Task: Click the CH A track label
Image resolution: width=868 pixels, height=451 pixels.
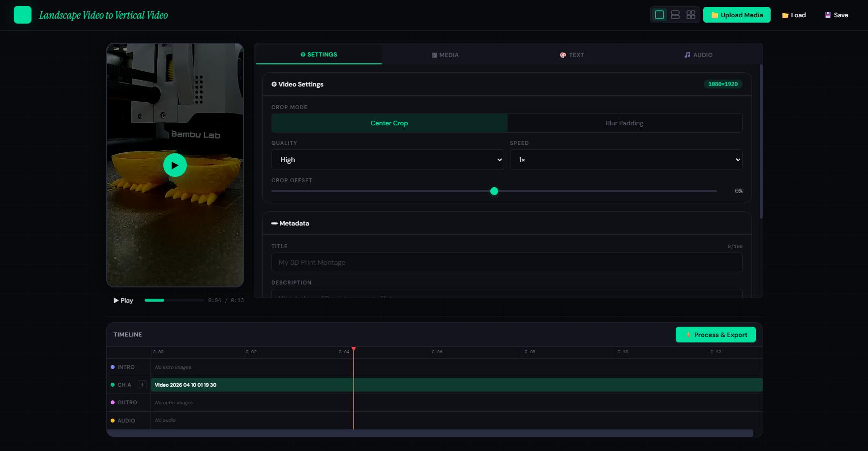Action: [x=124, y=385]
